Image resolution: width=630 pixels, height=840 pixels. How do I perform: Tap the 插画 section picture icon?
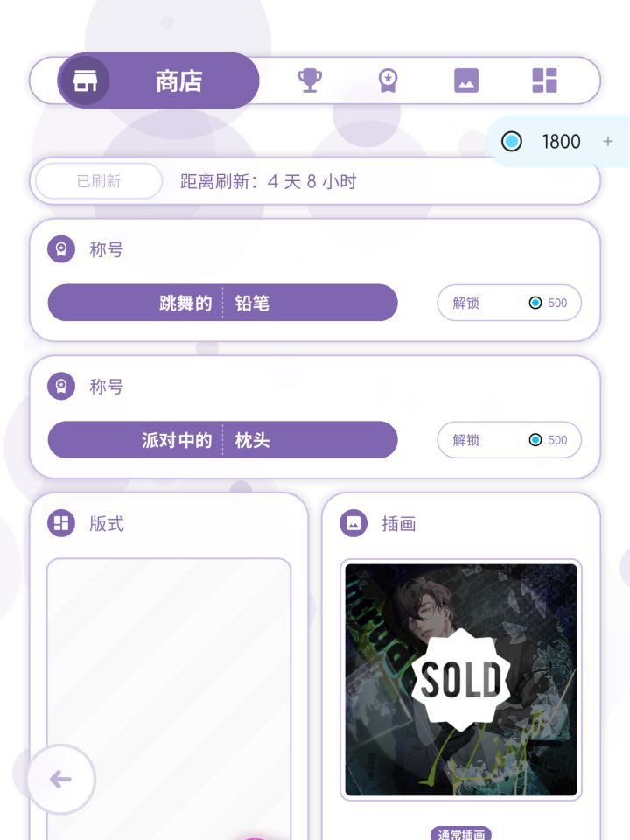pos(353,524)
